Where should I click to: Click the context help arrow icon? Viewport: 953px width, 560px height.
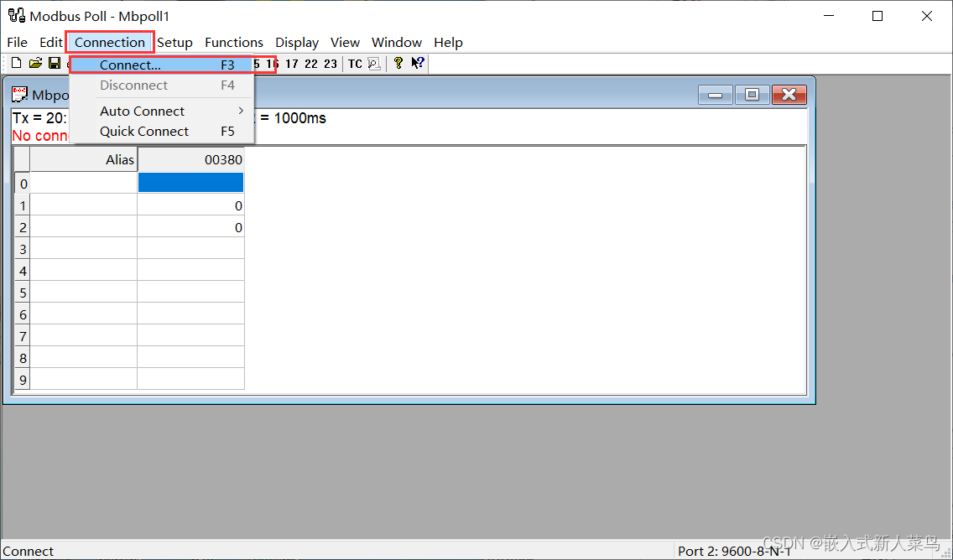tap(418, 63)
